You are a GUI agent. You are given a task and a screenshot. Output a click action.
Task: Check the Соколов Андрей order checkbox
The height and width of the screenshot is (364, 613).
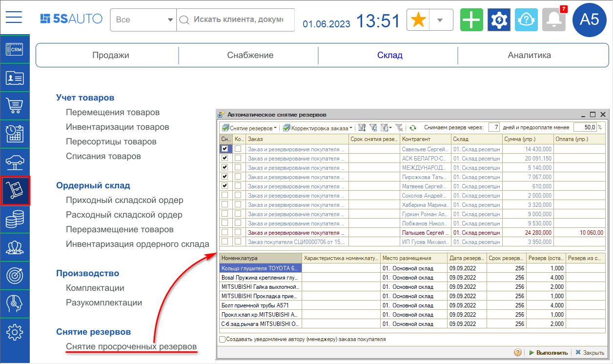pyautogui.click(x=225, y=195)
